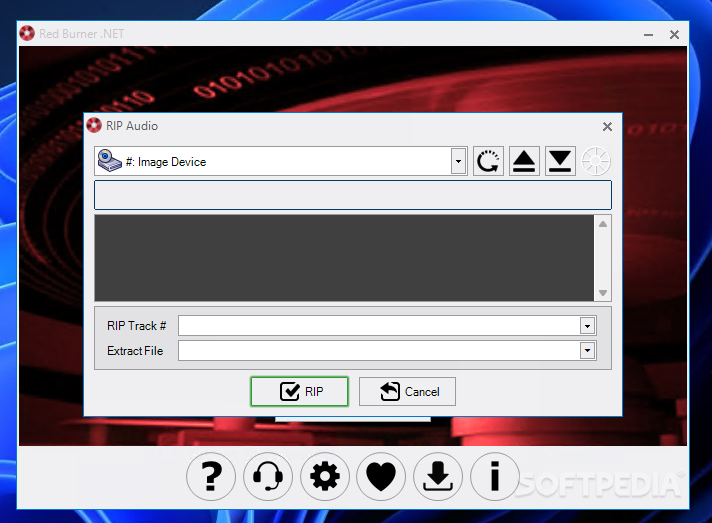Click the track list scroll down arrow

603,293
